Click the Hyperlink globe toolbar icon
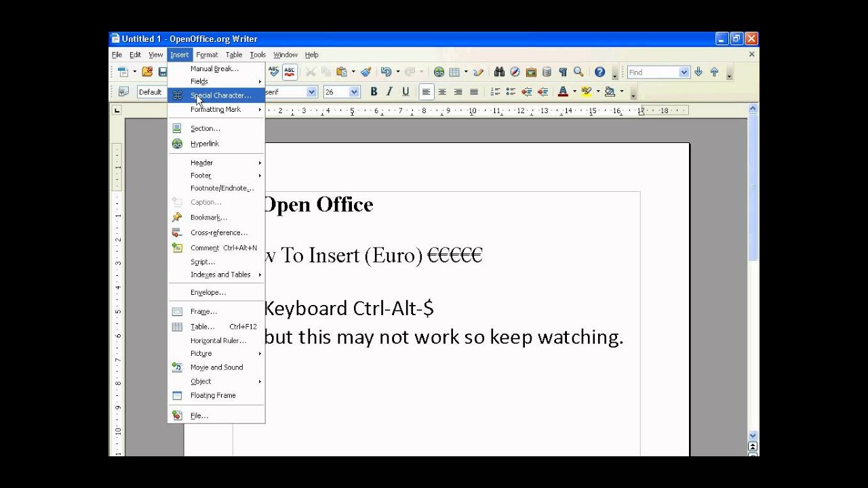The width and height of the screenshot is (868, 488). point(439,72)
